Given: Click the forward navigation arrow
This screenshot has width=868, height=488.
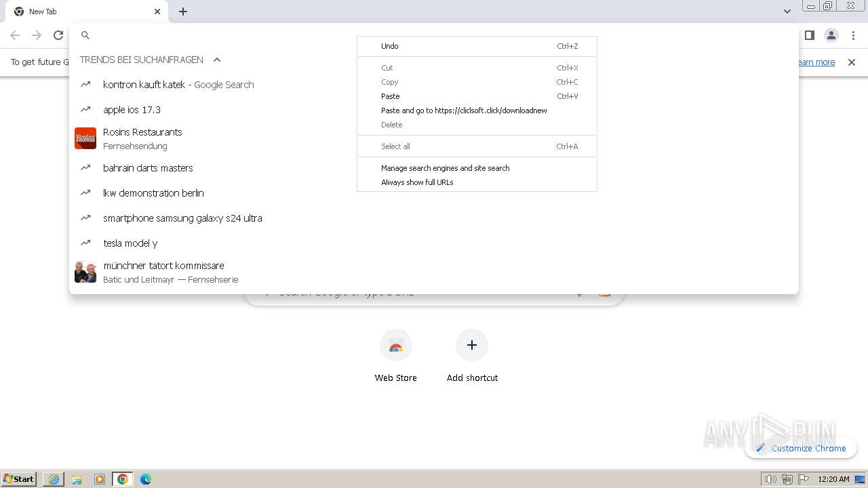Looking at the screenshot, I should pos(37,35).
